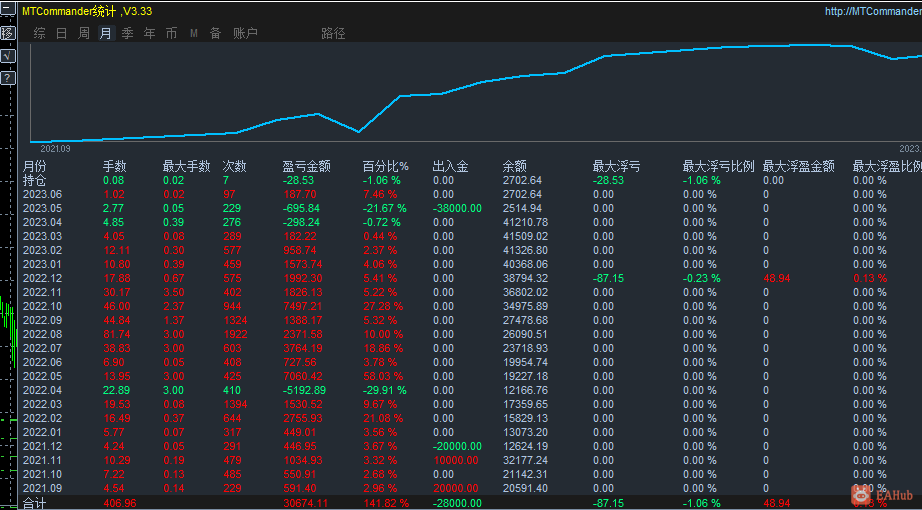Click the 58.03 % percentage cell
Screen dimensions: 922x510
pyautogui.click(x=383, y=376)
